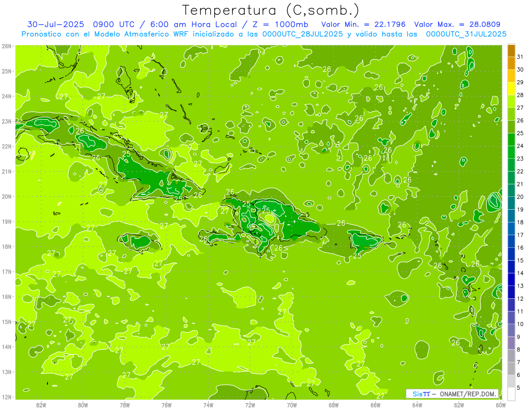The height and width of the screenshot is (411, 532).
Task: Pick the purple colorbar swatch between 9 and 10
Action: (x=511, y=330)
